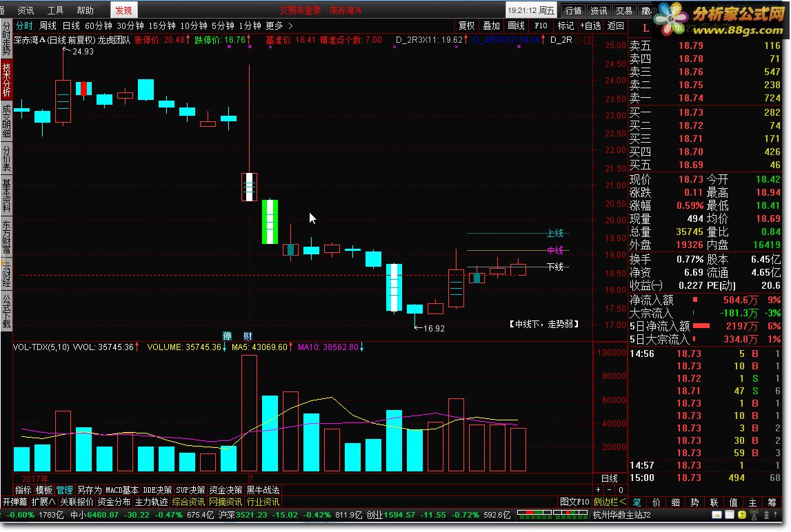
Task: Click the 返回 back button
Action: point(615,25)
